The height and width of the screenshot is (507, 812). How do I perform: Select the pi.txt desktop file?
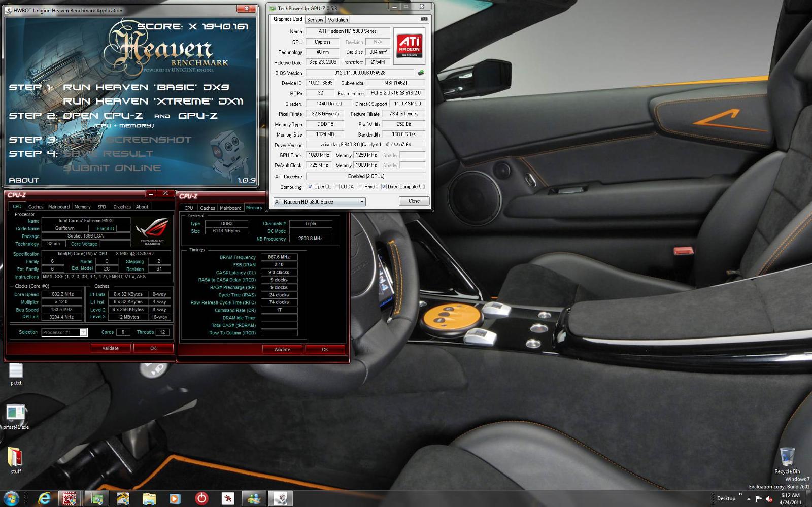16,375
